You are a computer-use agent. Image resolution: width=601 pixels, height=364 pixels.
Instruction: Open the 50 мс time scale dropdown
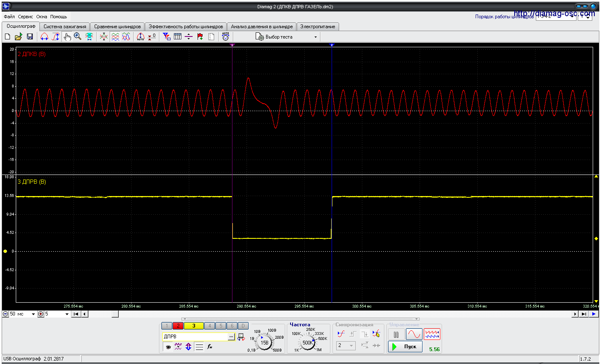point(23,314)
